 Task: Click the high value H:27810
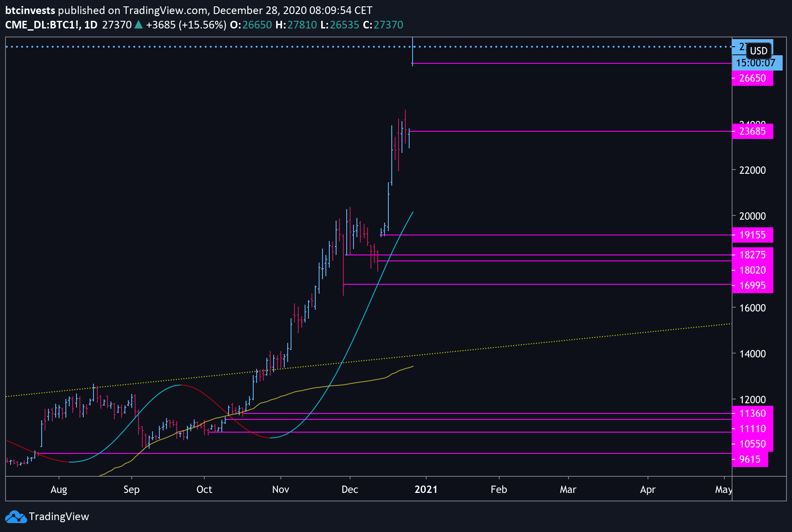pos(296,25)
